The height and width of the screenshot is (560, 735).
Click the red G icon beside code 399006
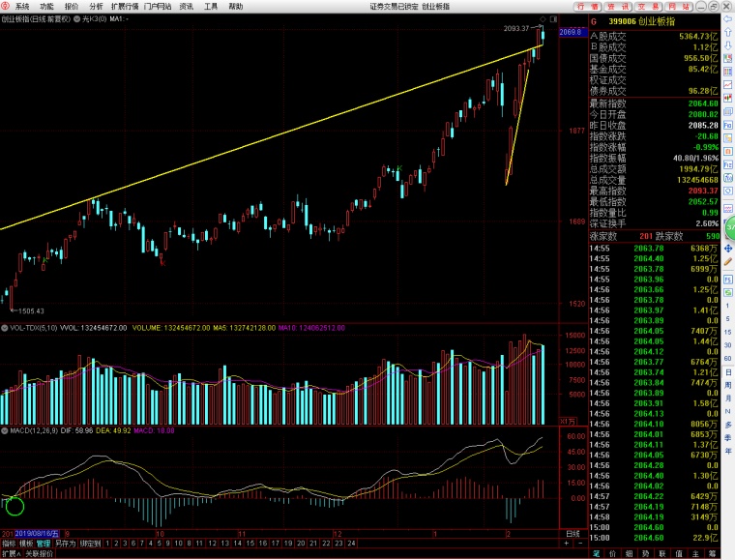tap(594, 19)
